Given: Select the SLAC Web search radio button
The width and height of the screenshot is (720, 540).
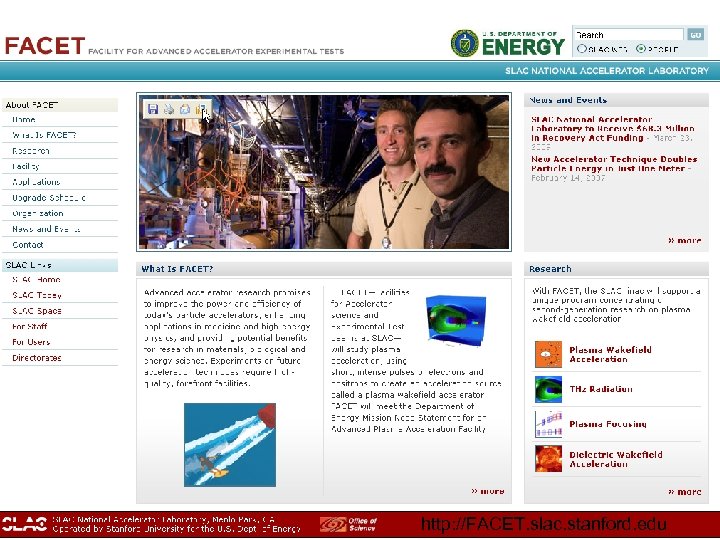Looking at the screenshot, I should pos(582,49).
